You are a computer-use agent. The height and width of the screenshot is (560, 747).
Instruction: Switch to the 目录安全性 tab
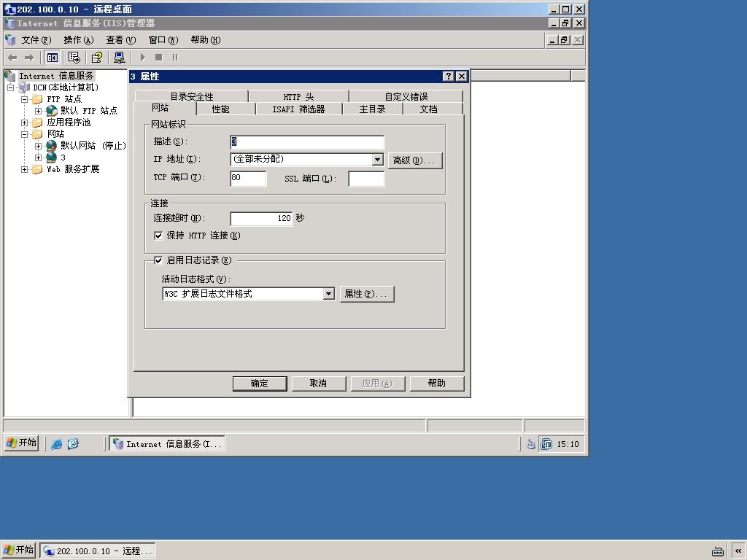(192, 97)
